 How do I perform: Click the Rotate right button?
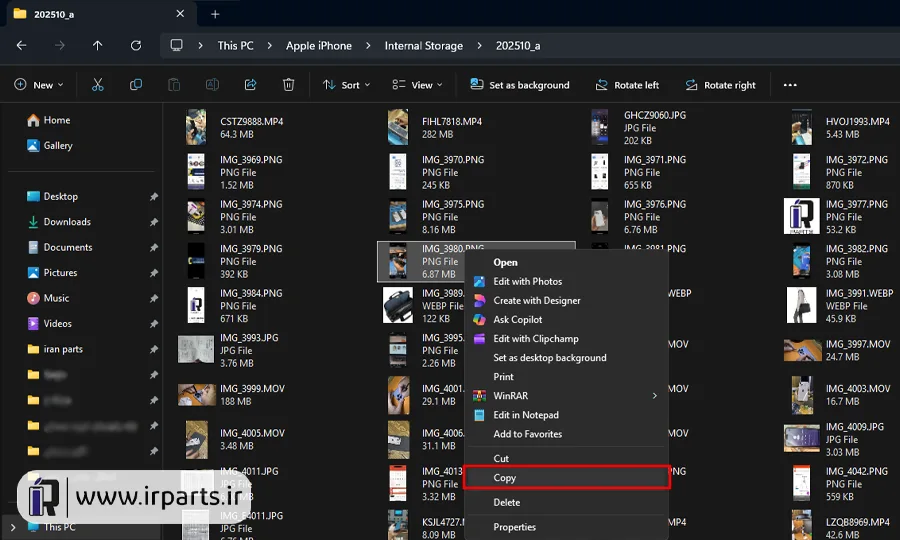[720, 85]
